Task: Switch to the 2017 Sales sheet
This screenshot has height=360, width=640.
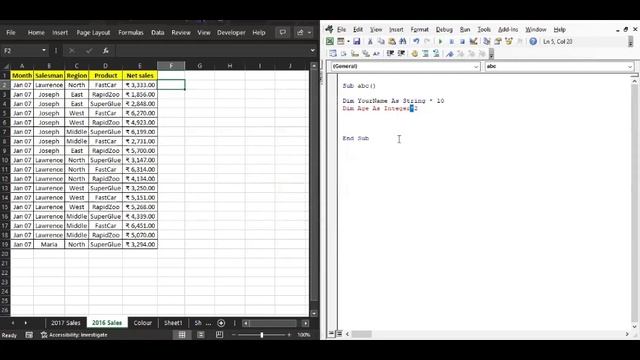Action: 66,323
